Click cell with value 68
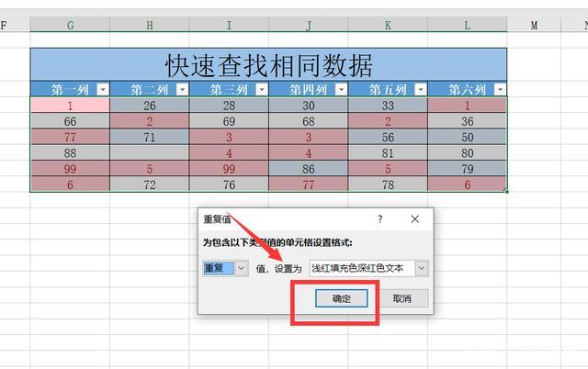The width and height of the screenshot is (588, 369). pos(309,121)
